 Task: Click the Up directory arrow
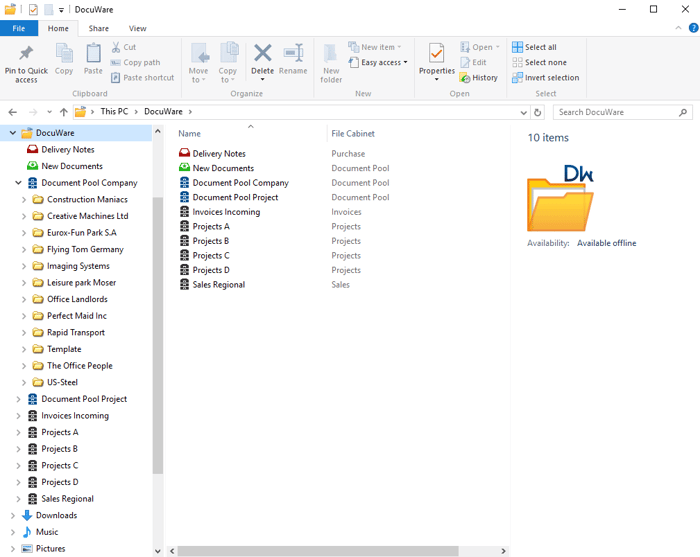pos(63,112)
